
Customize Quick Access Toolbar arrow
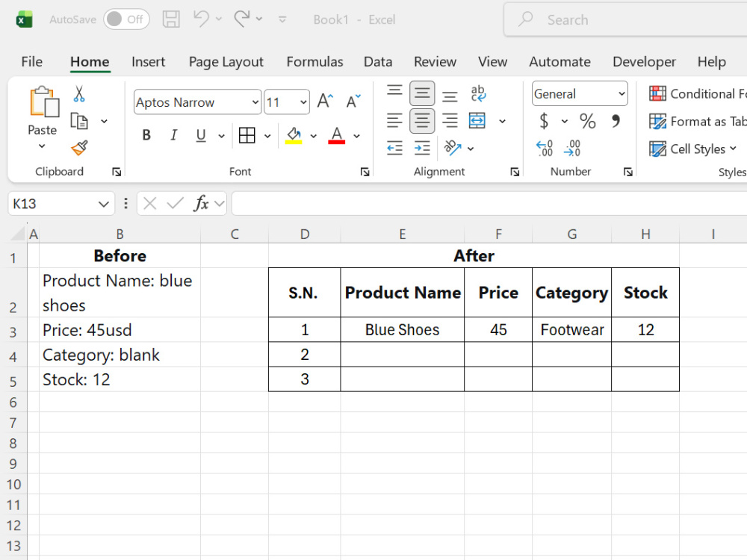[282, 19]
